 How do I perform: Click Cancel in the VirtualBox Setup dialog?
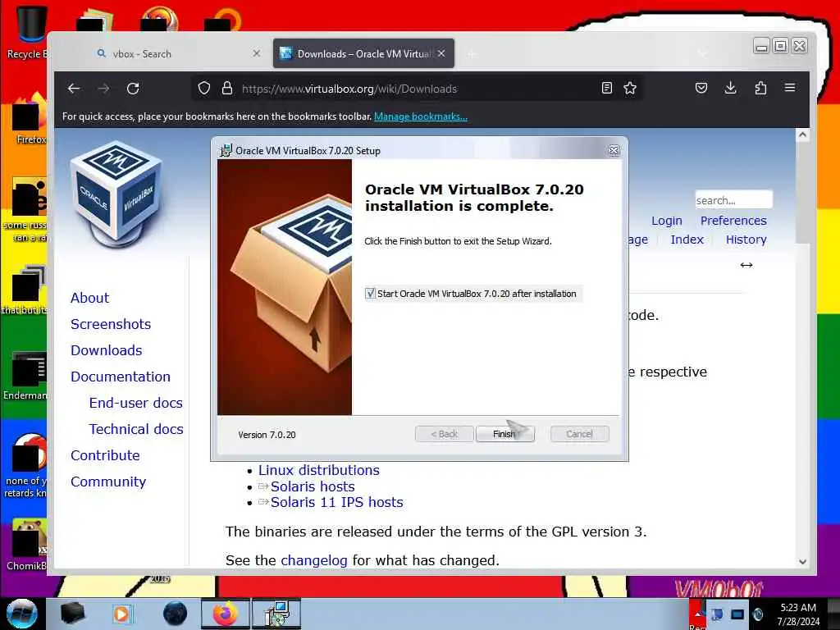tap(579, 434)
